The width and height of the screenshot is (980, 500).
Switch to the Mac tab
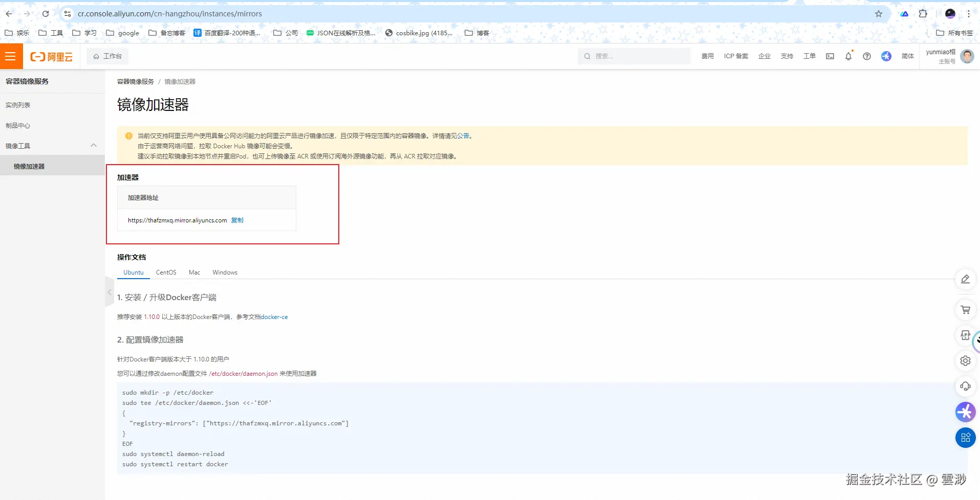click(x=194, y=272)
